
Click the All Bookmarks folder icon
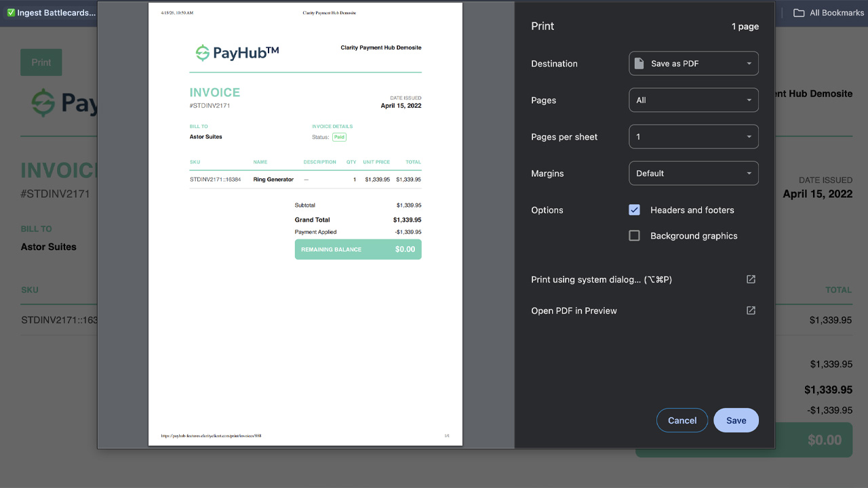click(799, 12)
